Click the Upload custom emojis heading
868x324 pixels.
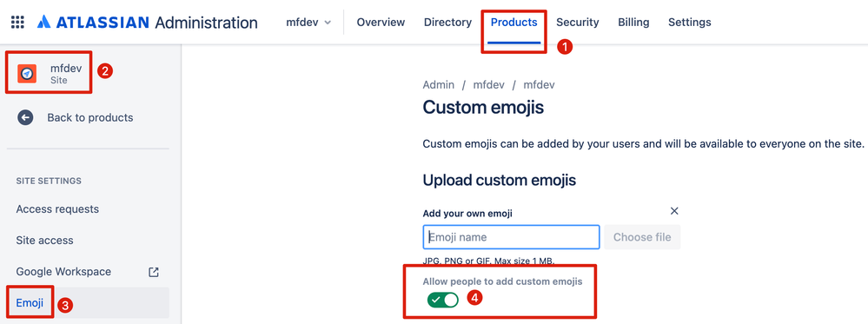coord(500,180)
